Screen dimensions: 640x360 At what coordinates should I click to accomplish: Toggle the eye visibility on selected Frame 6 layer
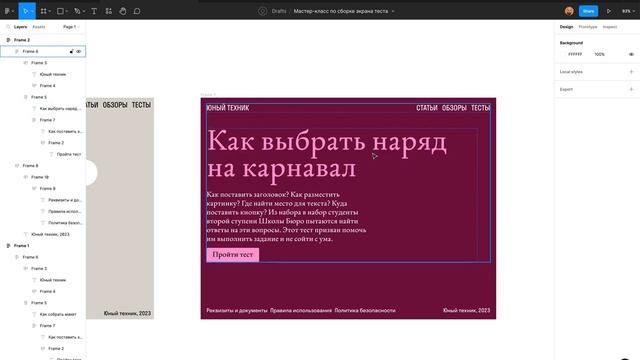click(78, 51)
